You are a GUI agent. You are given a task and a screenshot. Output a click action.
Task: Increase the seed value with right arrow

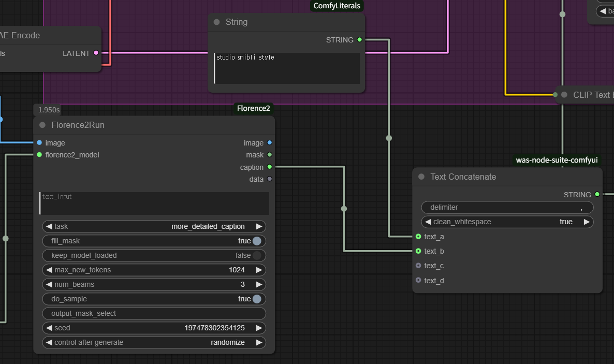click(x=259, y=328)
